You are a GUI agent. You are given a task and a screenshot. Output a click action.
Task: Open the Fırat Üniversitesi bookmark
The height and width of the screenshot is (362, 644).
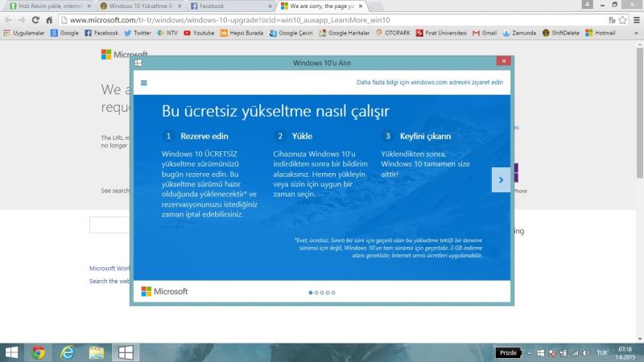tap(441, 33)
